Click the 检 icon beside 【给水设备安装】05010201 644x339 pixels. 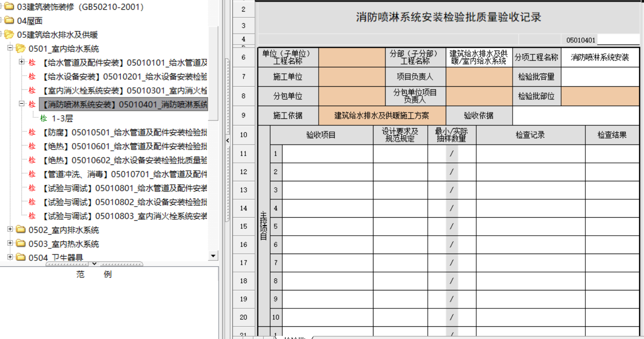coord(31,77)
